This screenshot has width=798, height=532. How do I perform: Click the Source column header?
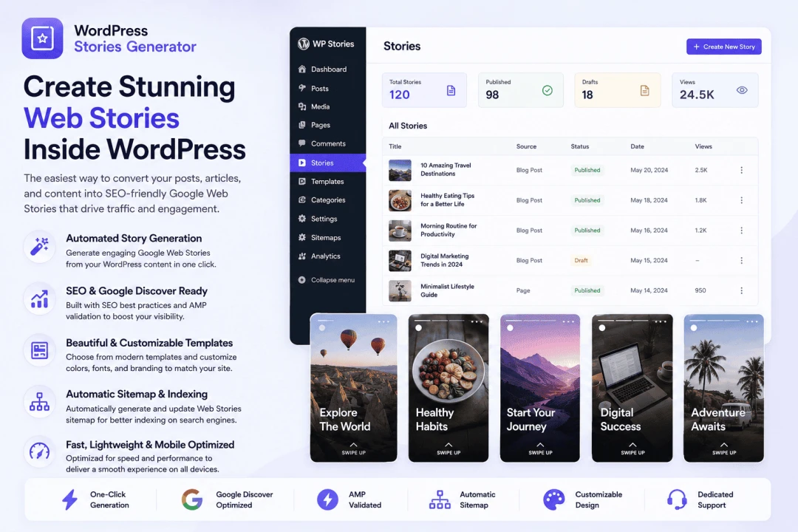tap(526, 146)
